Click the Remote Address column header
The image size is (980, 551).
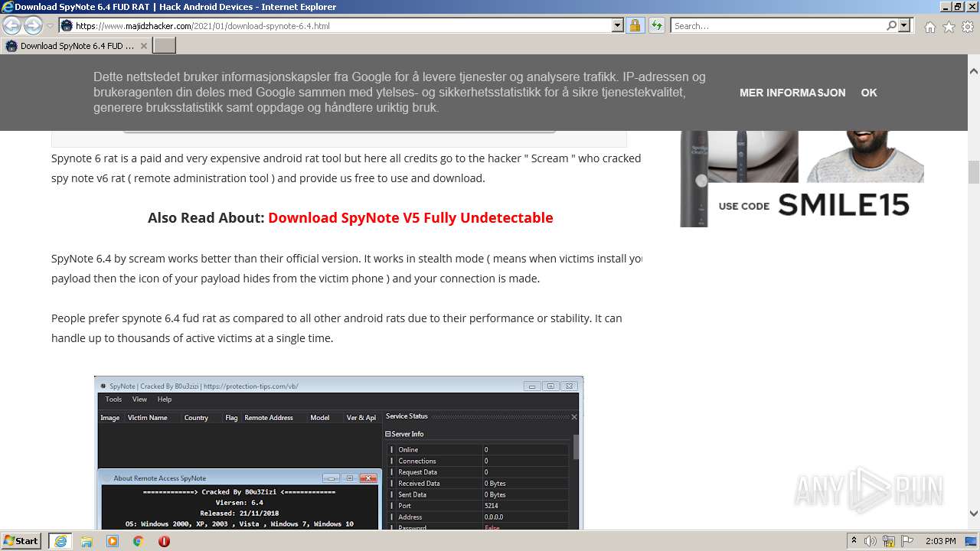point(269,418)
